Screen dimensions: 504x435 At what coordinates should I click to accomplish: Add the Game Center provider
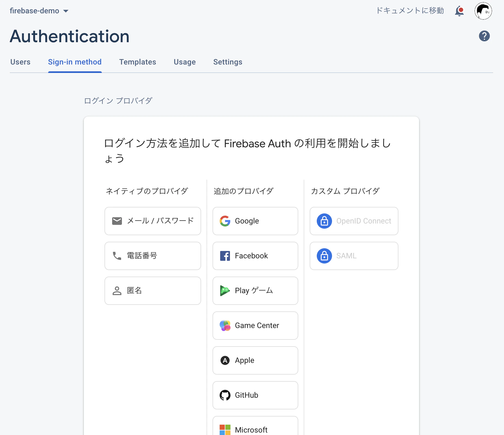(x=255, y=326)
